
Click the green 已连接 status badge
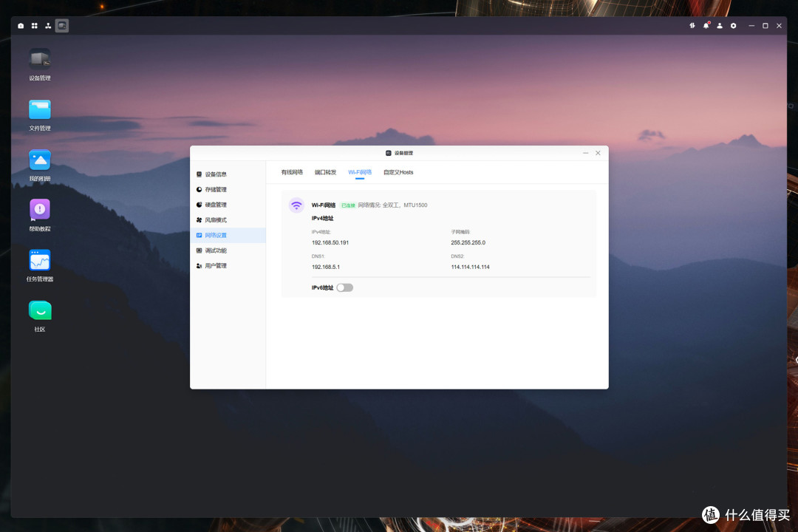pyautogui.click(x=348, y=205)
